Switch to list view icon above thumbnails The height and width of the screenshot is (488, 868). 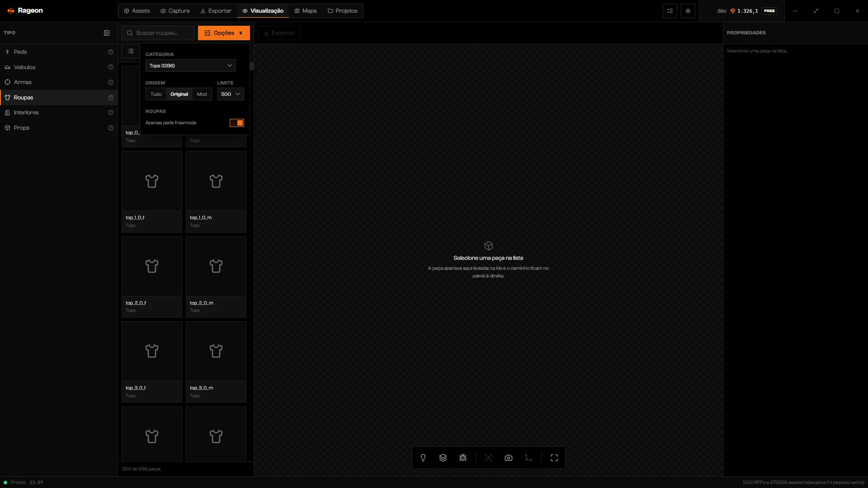point(131,51)
